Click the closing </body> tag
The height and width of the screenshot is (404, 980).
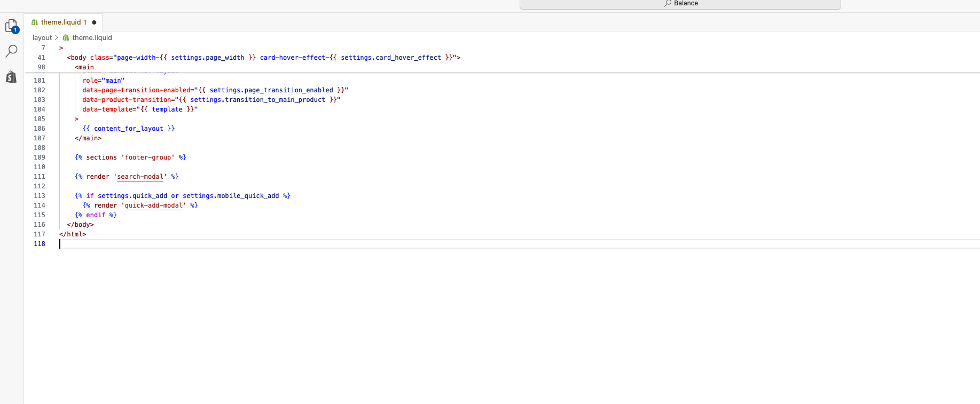pos(80,225)
